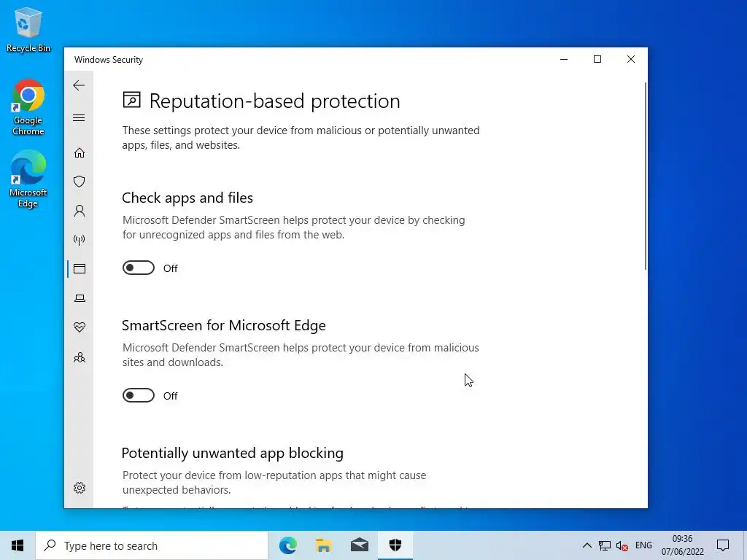Open the notification center icon

[723, 545]
